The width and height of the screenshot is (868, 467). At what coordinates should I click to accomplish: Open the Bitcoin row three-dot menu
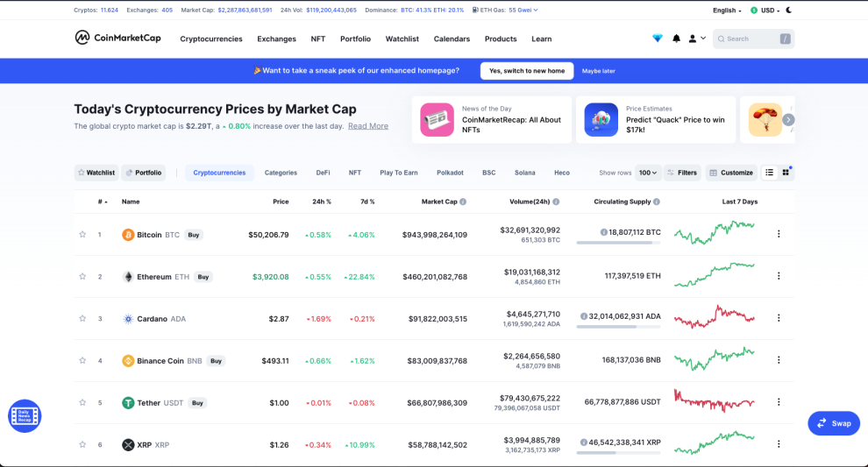coord(779,234)
